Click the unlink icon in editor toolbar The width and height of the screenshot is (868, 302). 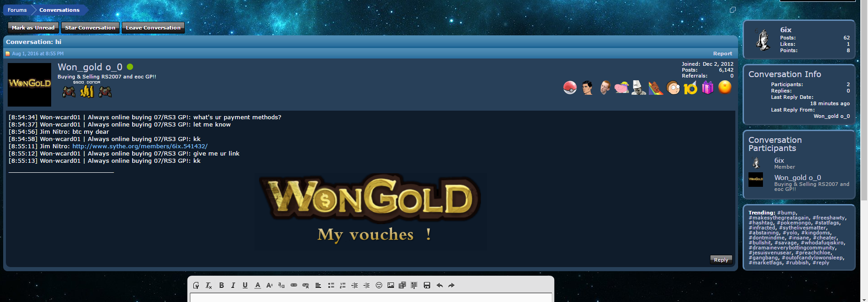tap(306, 285)
